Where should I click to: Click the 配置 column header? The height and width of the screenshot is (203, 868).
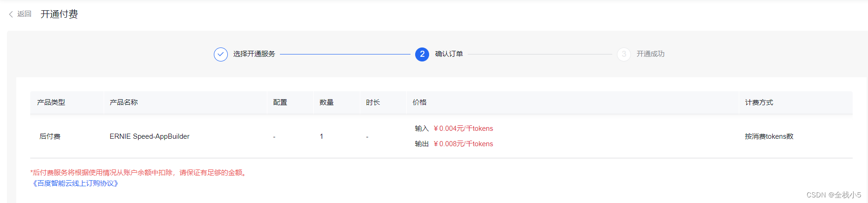tap(280, 102)
